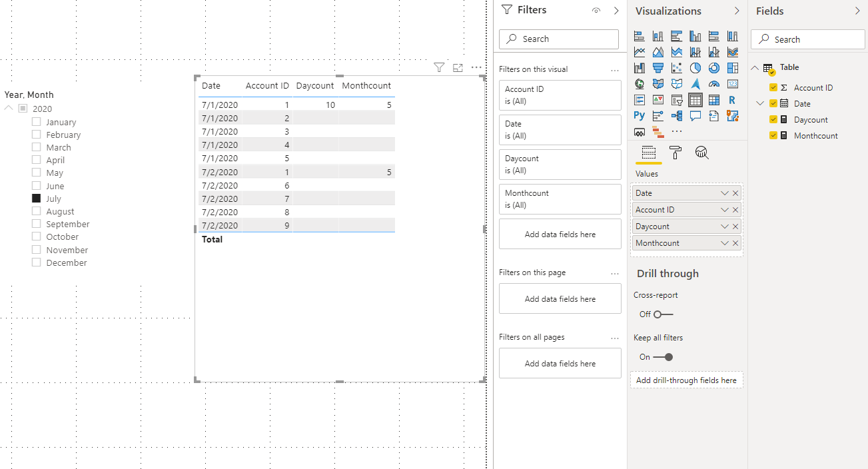Screen dimensions: 868x469
Task: Select the globe map visual
Action: (x=640, y=84)
